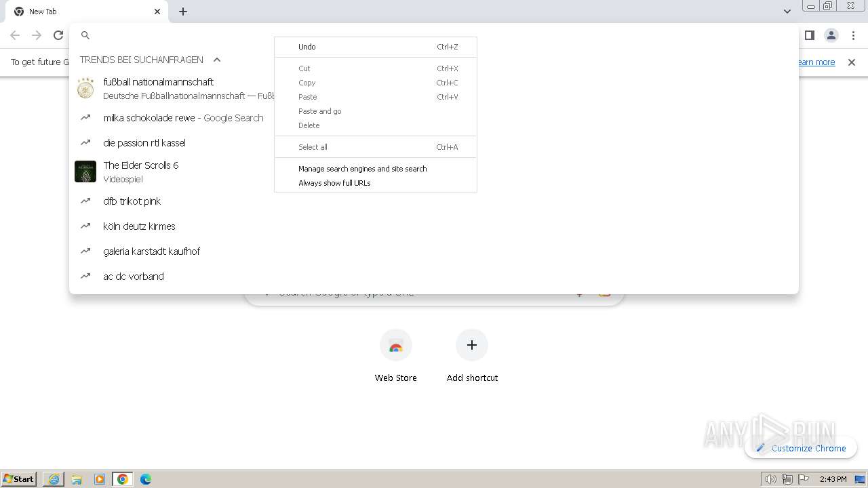The height and width of the screenshot is (488, 868).
Task: Open the tab search dropdown arrow
Action: [787, 12]
